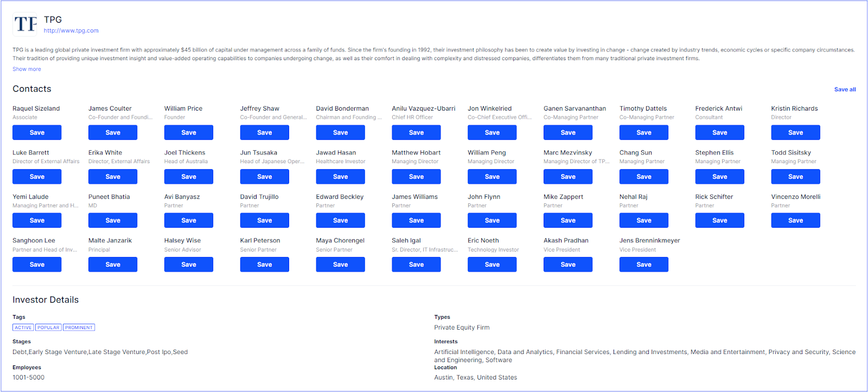Viewport: 868px width, 392px height.
Task: Save the Nehal Raj contact
Action: tap(644, 221)
